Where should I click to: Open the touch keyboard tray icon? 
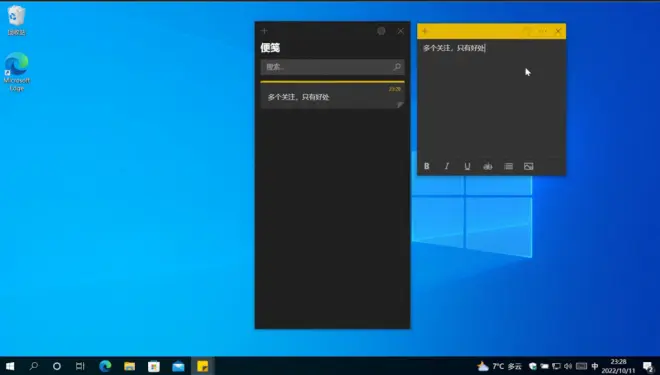(x=581, y=366)
